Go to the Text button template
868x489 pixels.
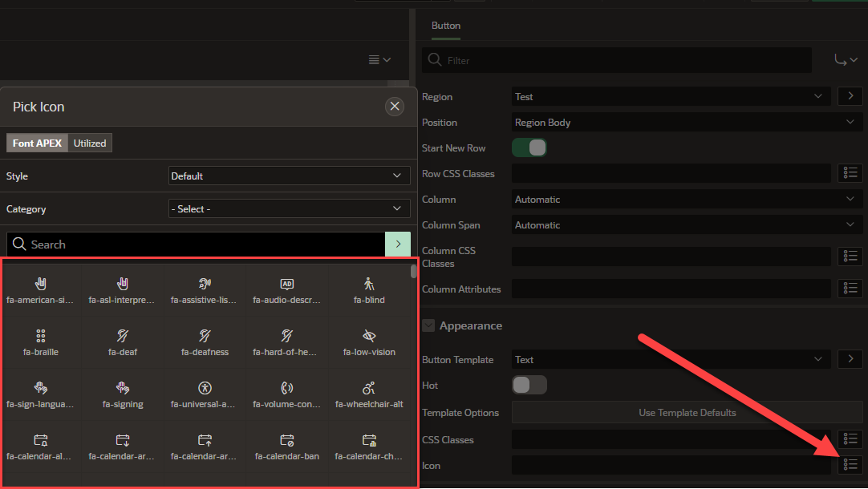(850, 360)
